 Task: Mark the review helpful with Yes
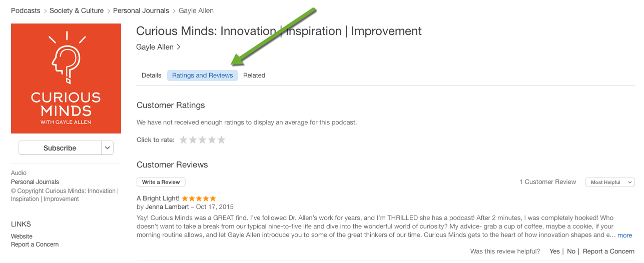(x=554, y=251)
